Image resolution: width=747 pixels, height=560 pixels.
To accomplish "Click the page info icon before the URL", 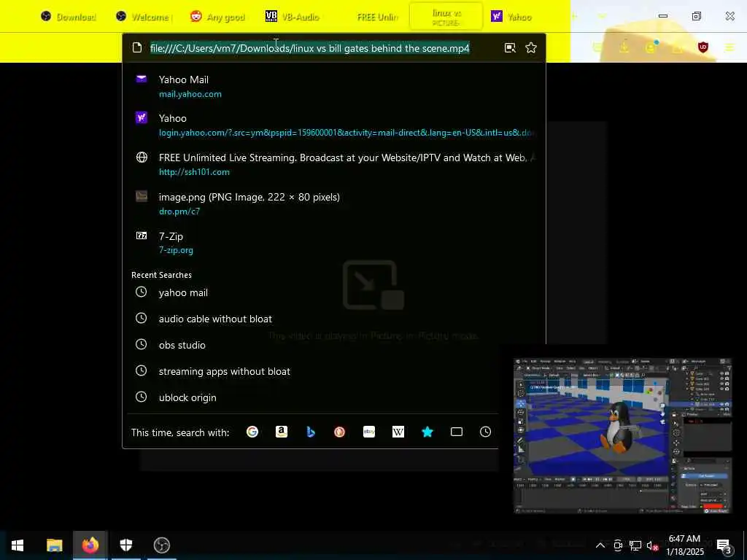I will pos(137,47).
